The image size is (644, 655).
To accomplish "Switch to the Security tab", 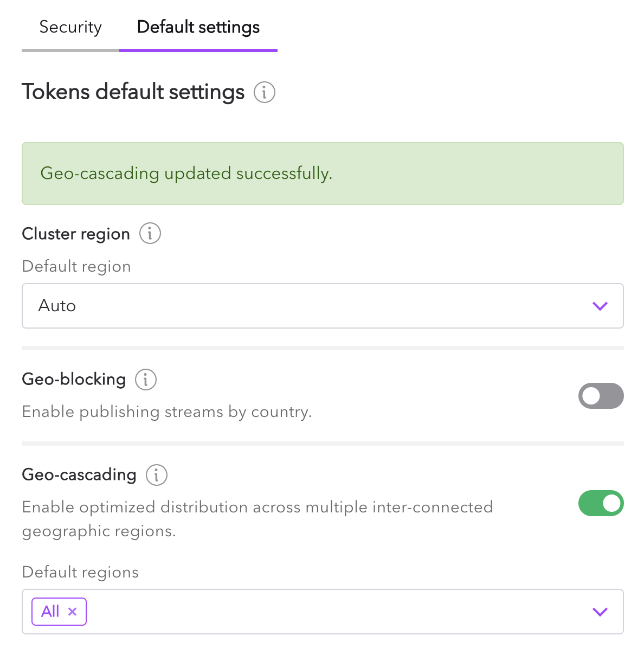I will (x=70, y=27).
